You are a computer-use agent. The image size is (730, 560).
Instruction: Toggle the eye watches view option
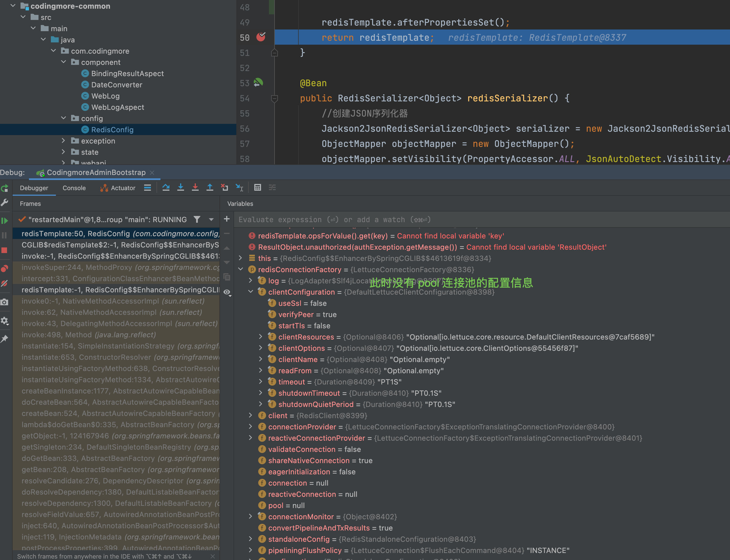click(x=227, y=292)
